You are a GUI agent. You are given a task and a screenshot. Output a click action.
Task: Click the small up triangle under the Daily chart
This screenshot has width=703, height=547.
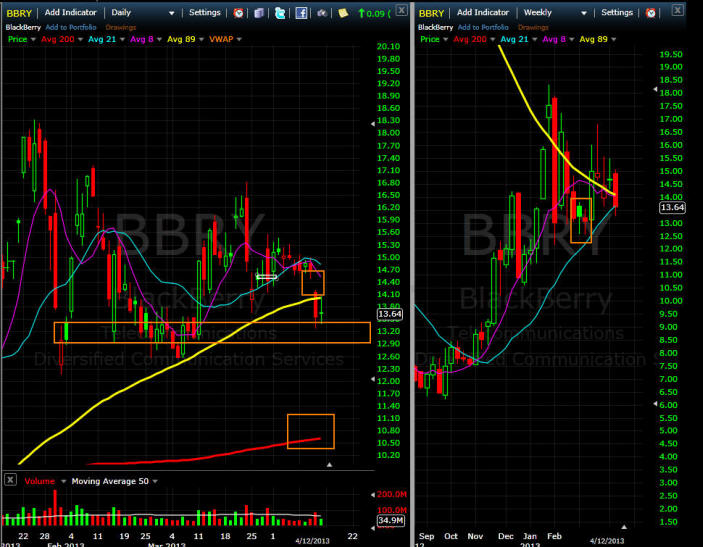pyautogui.click(x=330, y=465)
